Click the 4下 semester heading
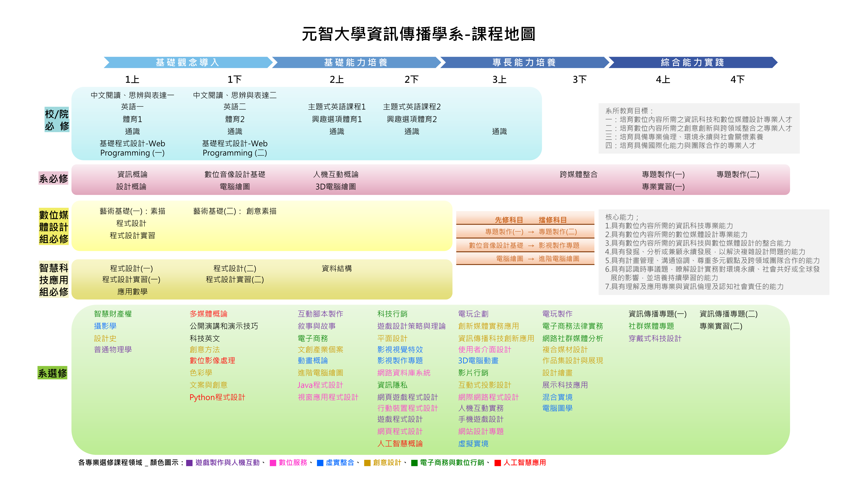 tap(737, 80)
